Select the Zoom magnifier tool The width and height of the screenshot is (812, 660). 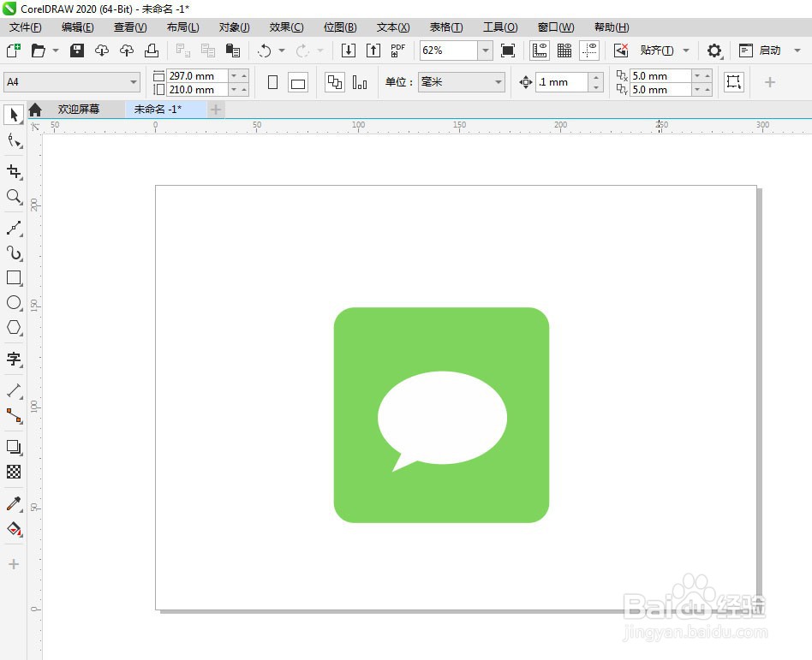[14, 197]
